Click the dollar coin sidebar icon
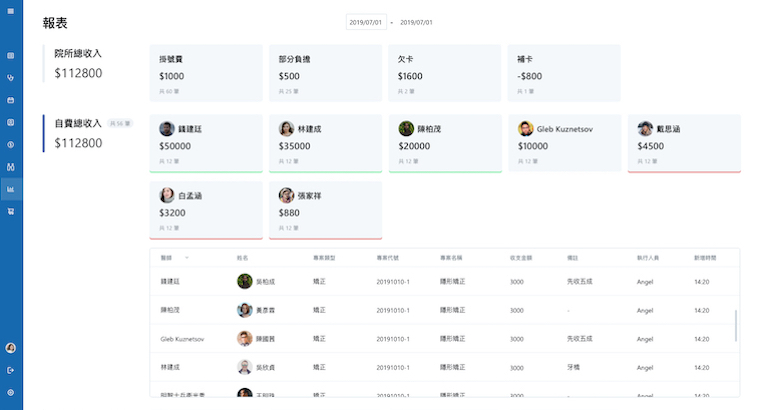The height and width of the screenshot is (410, 760). tap(11, 144)
